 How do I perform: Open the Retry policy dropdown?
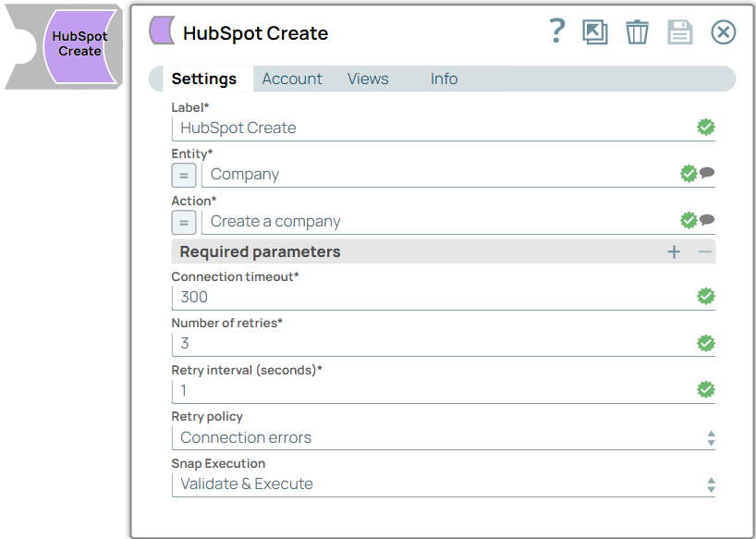pyautogui.click(x=443, y=437)
